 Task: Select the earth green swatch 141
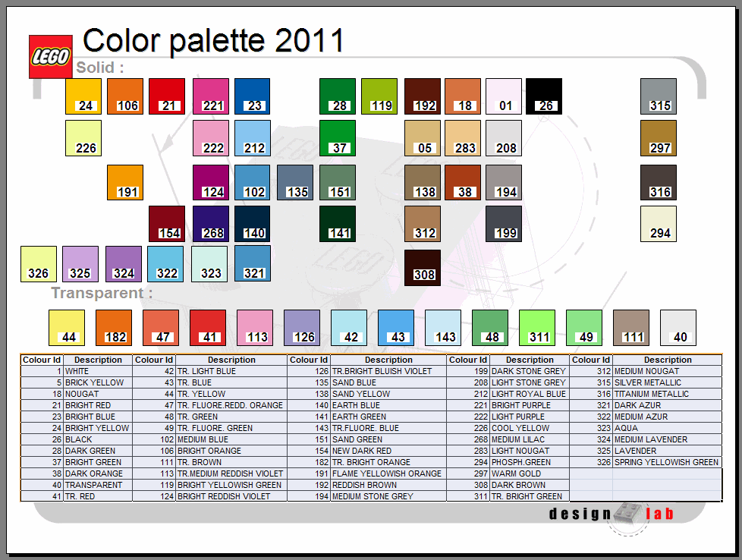tap(338, 223)
